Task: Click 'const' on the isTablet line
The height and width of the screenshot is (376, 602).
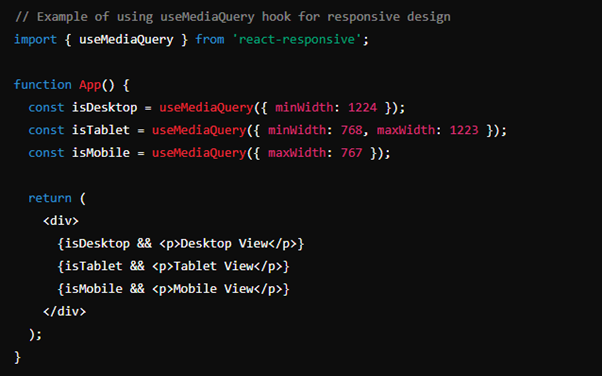Action: 46,130
